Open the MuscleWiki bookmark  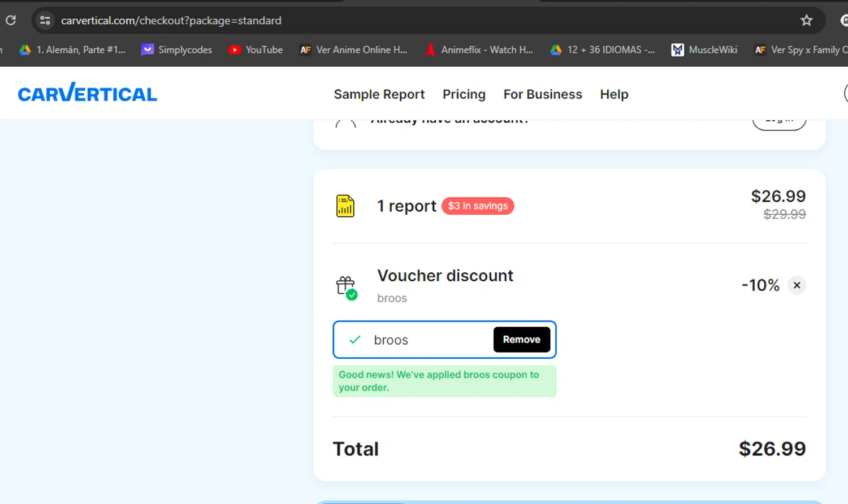[x=704, y=50]
